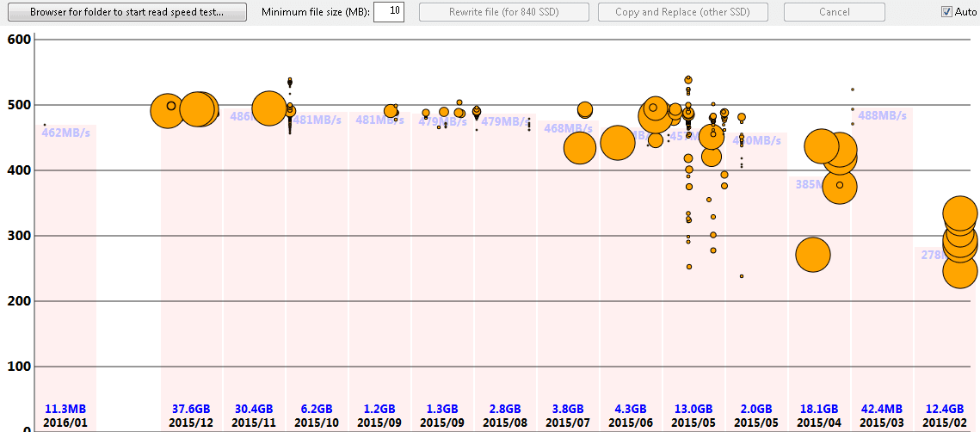This screenshot has width=980, height=432.
Task: Click Browser for folder to start read speed test
Action: (x=126, y=12)
